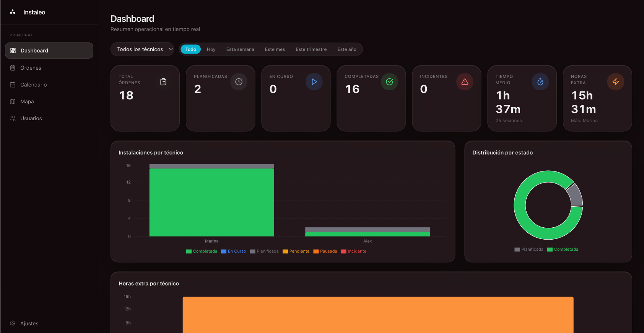Screen dimensions: 644x333
Task: Click the orange Horas extra bar
Action: coord(378,315)
